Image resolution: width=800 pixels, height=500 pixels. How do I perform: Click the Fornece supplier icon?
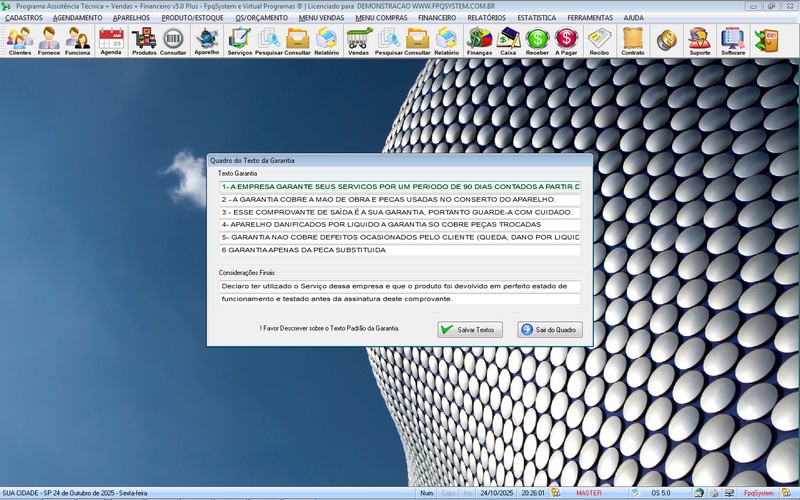tap(48, 41)
